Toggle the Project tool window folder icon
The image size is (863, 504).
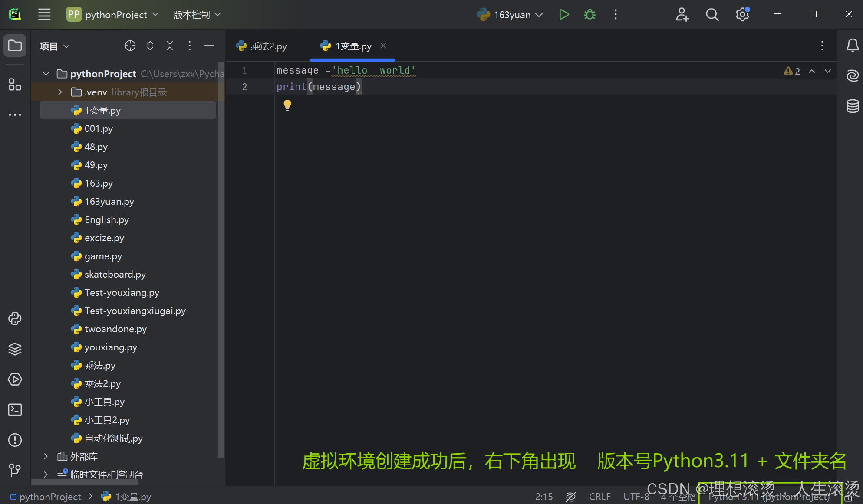15,45
